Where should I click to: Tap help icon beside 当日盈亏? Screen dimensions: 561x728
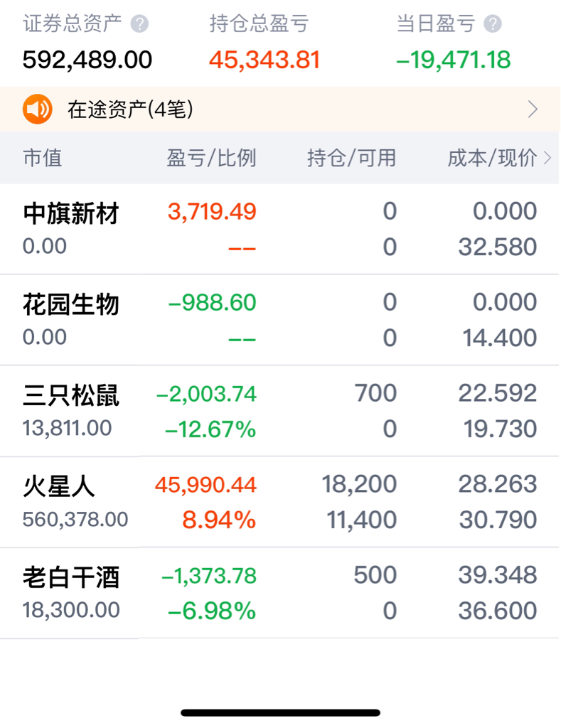tap(493, 23)
